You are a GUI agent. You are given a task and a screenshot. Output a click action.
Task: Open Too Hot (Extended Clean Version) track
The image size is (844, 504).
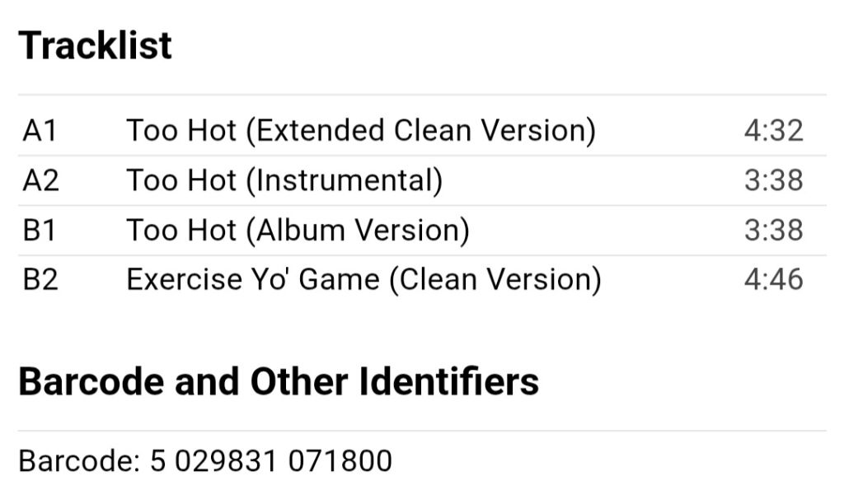point(361,130)
